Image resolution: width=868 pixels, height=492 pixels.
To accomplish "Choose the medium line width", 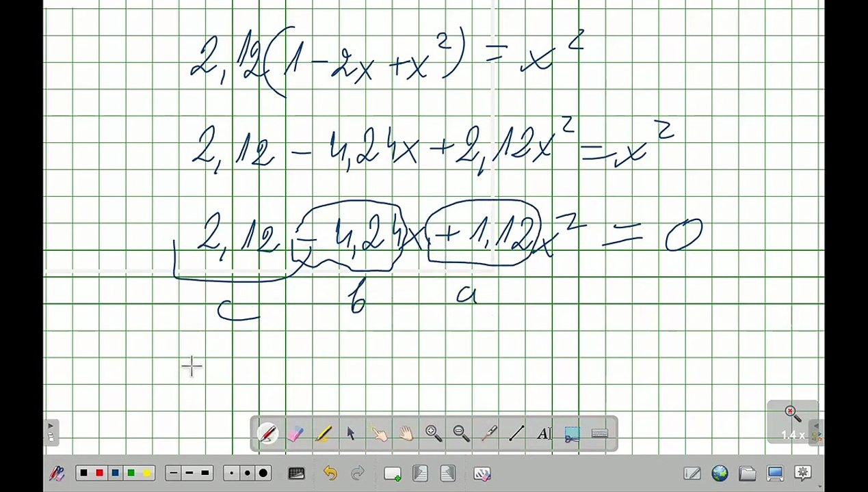I will [189, 473].
